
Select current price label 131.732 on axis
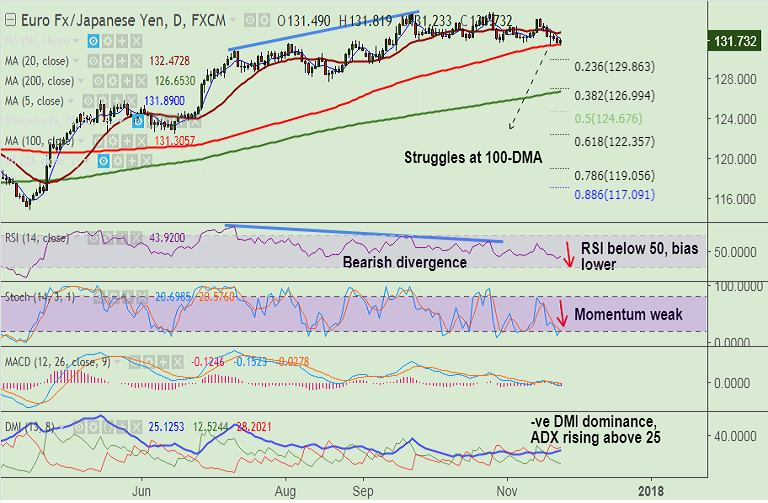pos(735,42)
